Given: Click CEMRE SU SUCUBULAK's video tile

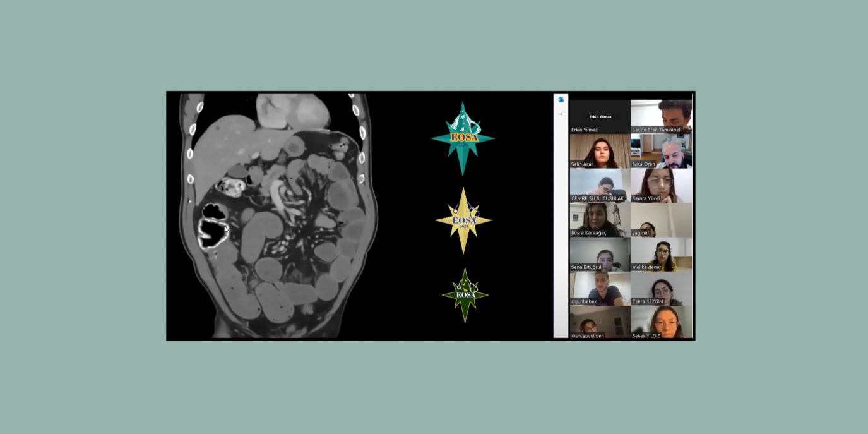Looking at the screenshot, I should pos(600,185).
